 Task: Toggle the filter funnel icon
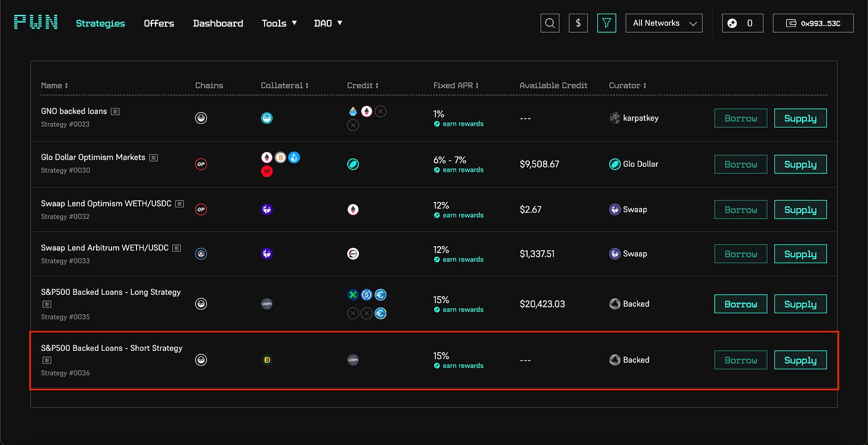(x=606, y=23)
